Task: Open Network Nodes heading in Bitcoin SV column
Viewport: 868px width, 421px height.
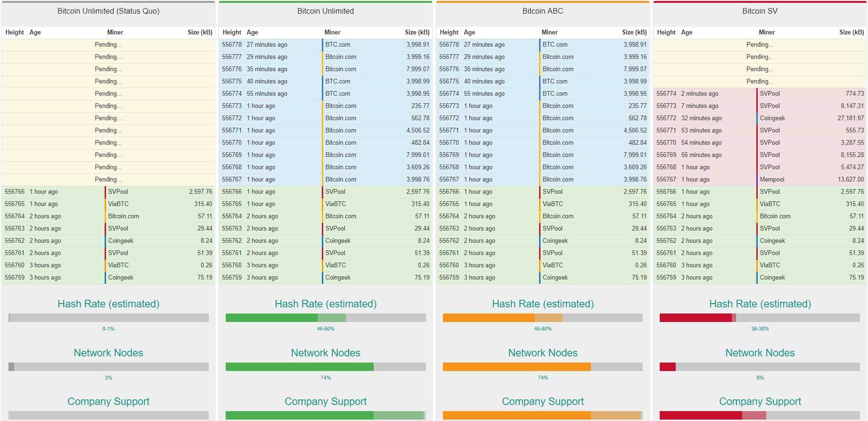Action: [760, 353]
